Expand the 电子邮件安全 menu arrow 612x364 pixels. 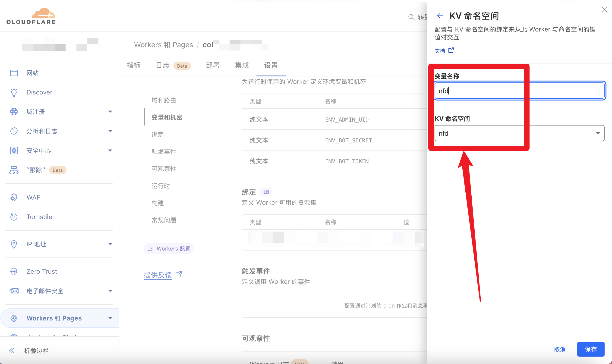tap(110, 291)
